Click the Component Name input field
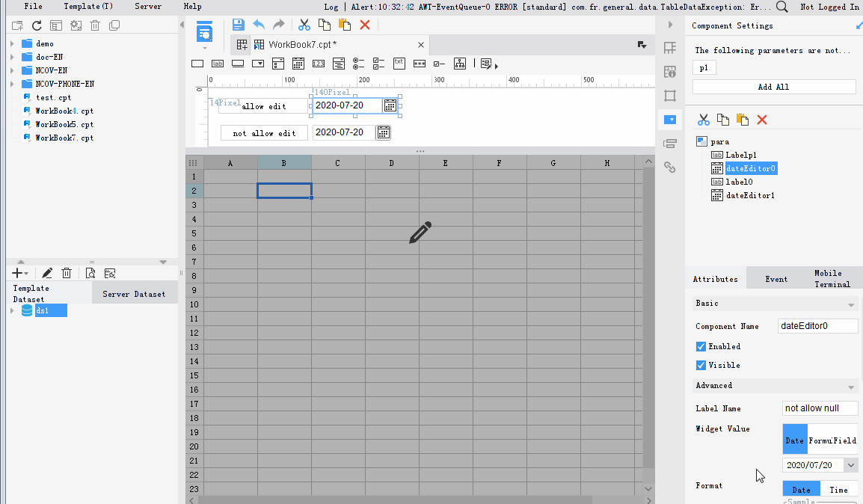 click(x=817, y=326)
